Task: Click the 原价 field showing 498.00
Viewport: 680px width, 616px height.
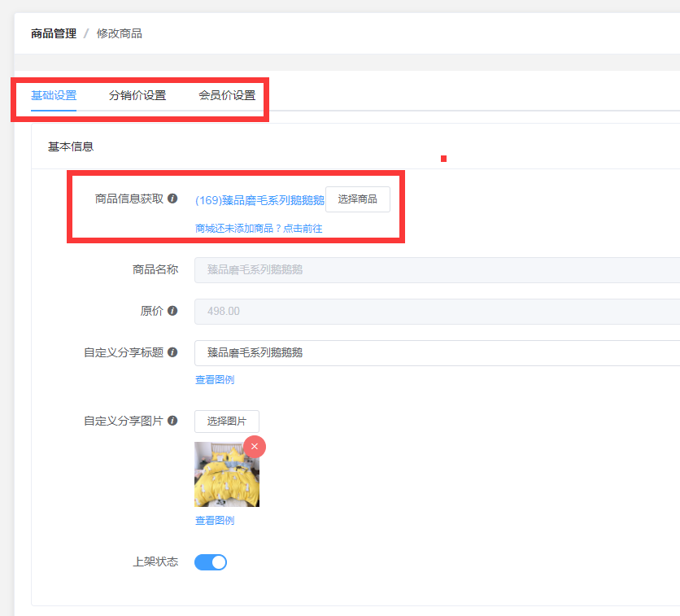Action: click(x=437, y=311)
